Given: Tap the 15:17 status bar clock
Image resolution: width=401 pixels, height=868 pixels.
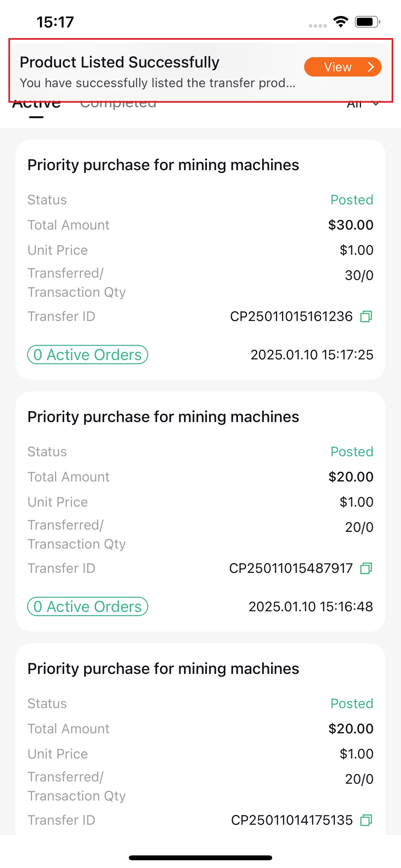Looking at the screenshot, I should click(55, 22).
